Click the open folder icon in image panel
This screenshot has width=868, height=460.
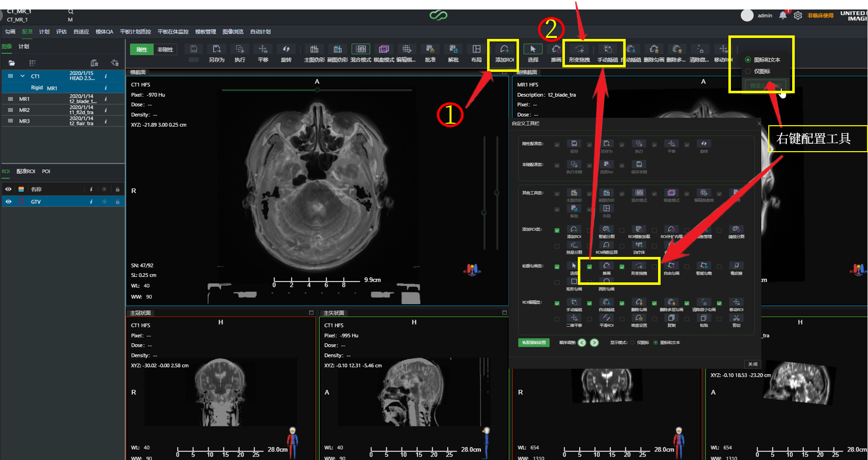tap(12, 63)
